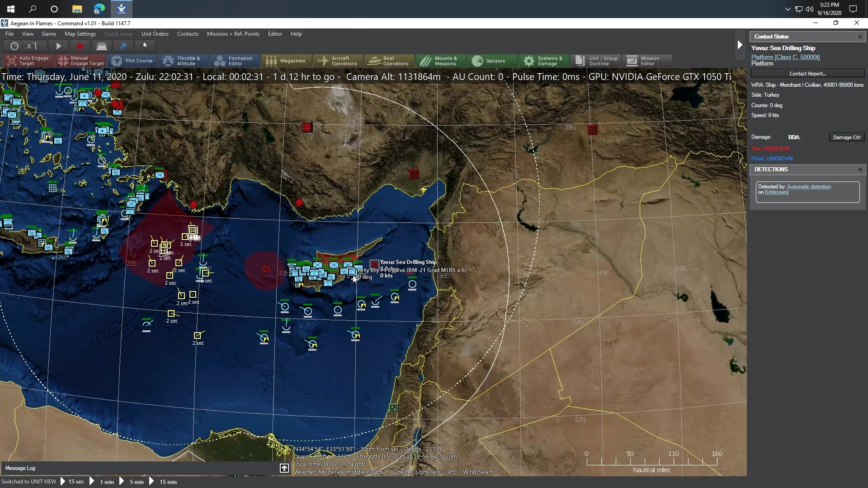Open the Map Settings menu
Image resolution: width=868 pixels, height=488 pixels.
[x=80, y=34]
